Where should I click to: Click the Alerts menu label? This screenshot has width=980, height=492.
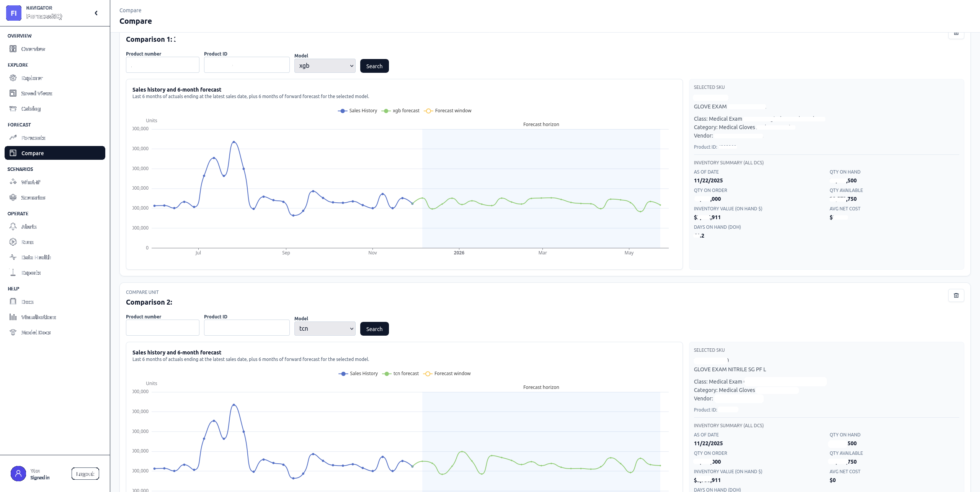tap(29, 226)
